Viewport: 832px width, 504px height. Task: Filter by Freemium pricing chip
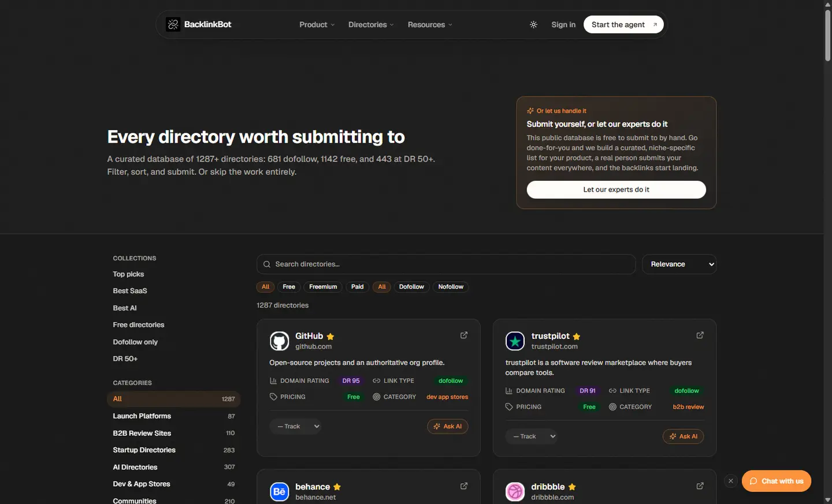[323, 287]
